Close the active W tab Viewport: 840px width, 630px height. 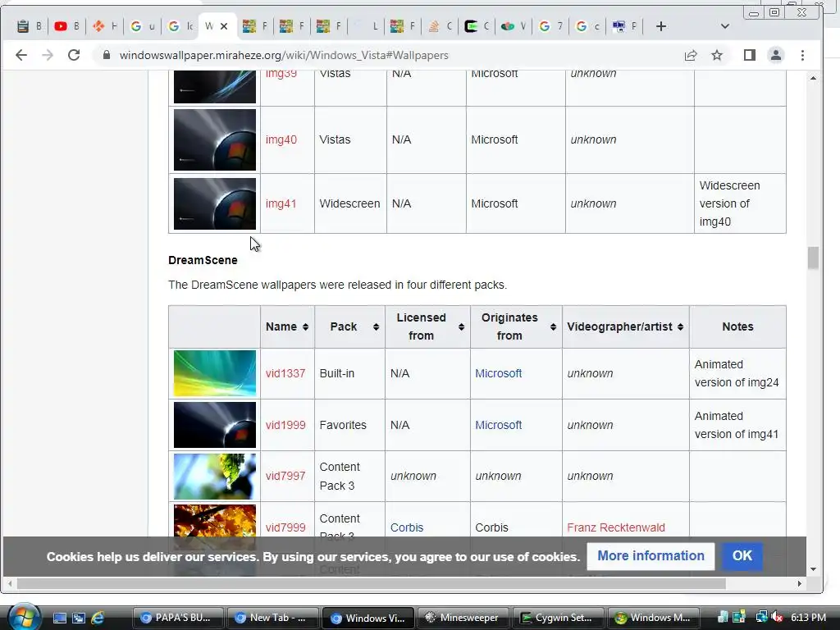(x=224, y=26)
